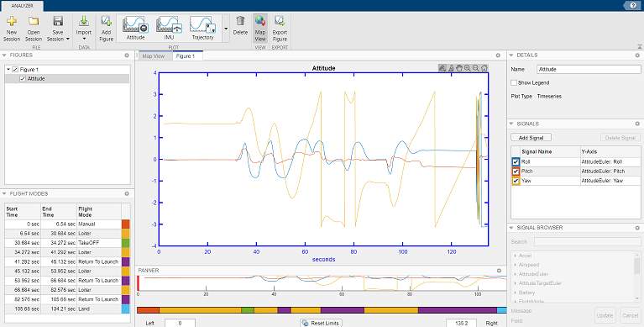Click the Add Signal button

[531, 137]
